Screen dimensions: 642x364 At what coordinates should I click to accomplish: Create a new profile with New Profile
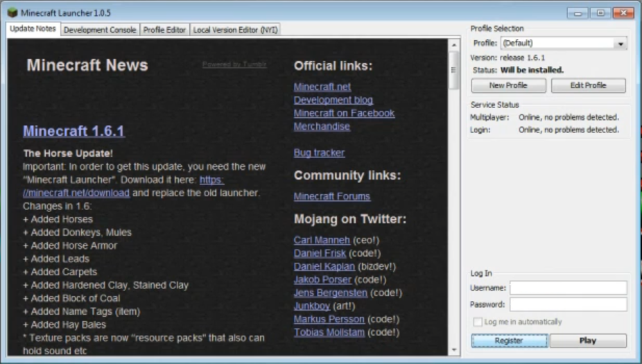click(508, 85)
